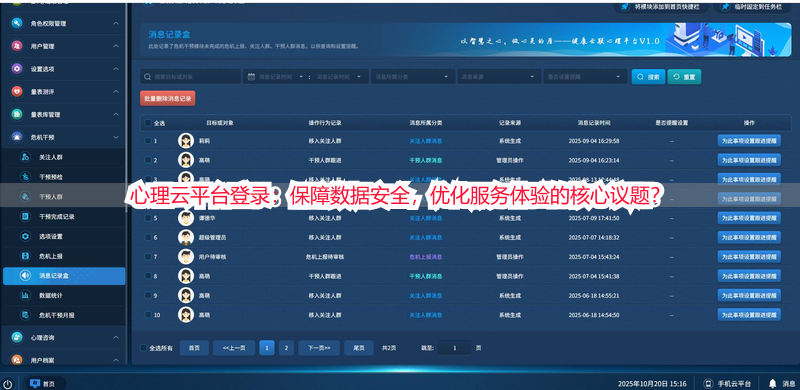Click the 消息 bell icon in taskbar
Viewport: 800px width, 390px height.
coord(772,383)
